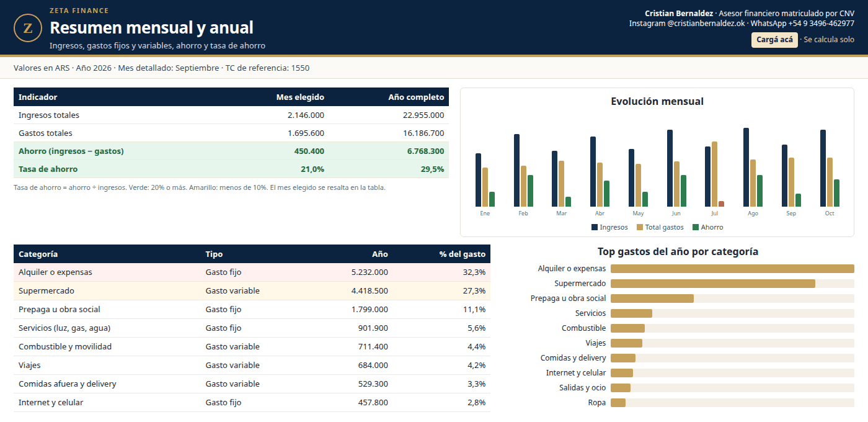This screenshot has height=422, width=868.
Task: Select the "Indicador" column header
Action: 38,97
